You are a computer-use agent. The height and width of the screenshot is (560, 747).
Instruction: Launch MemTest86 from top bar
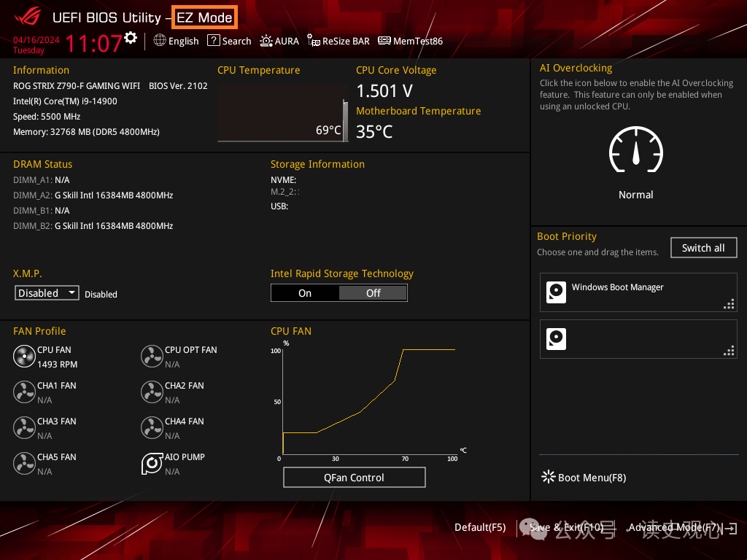click(x=418, y=41)
